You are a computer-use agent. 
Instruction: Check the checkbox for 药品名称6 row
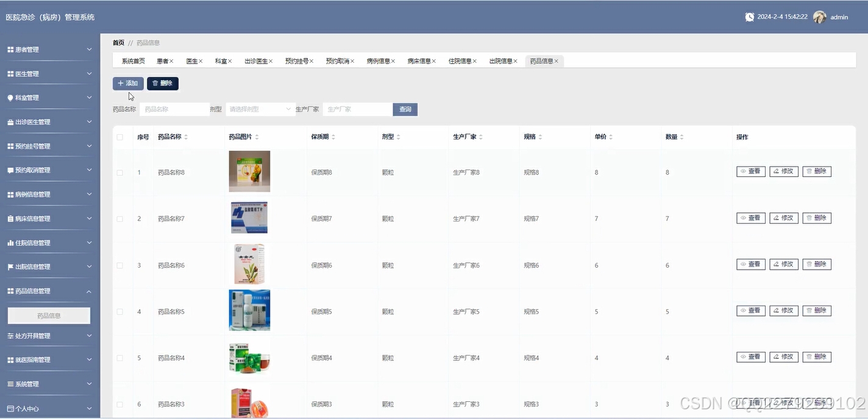[119, 264]
